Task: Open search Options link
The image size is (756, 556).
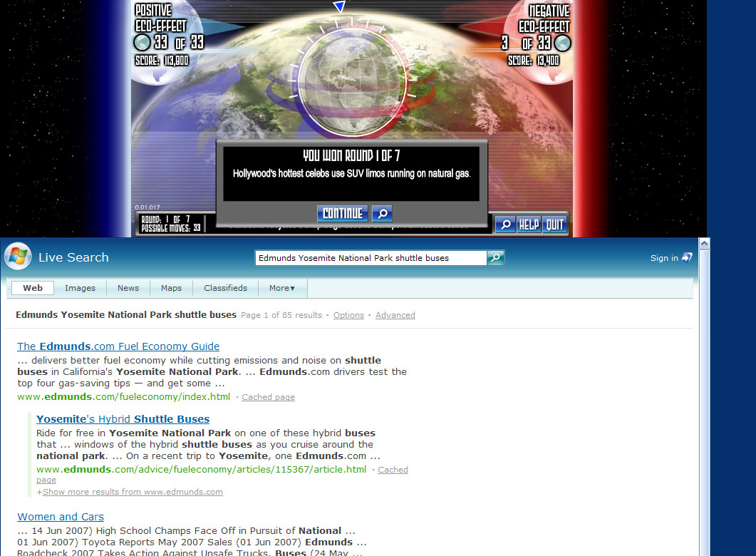Action: 348,315
